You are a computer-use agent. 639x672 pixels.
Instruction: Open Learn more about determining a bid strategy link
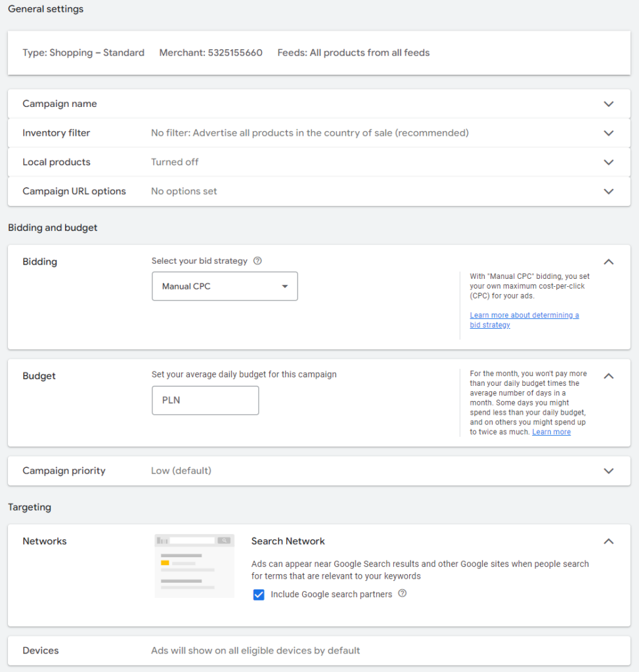point(524,320)
